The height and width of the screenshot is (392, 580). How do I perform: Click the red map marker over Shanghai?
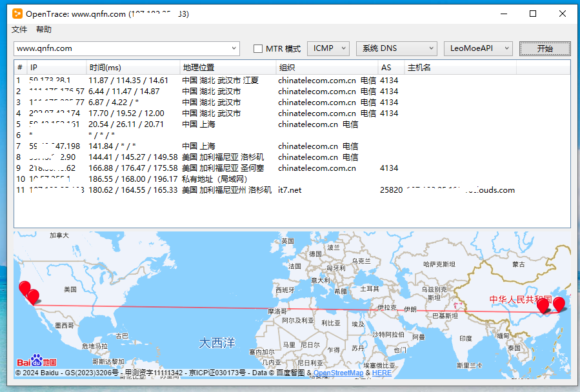coord(559,304)
